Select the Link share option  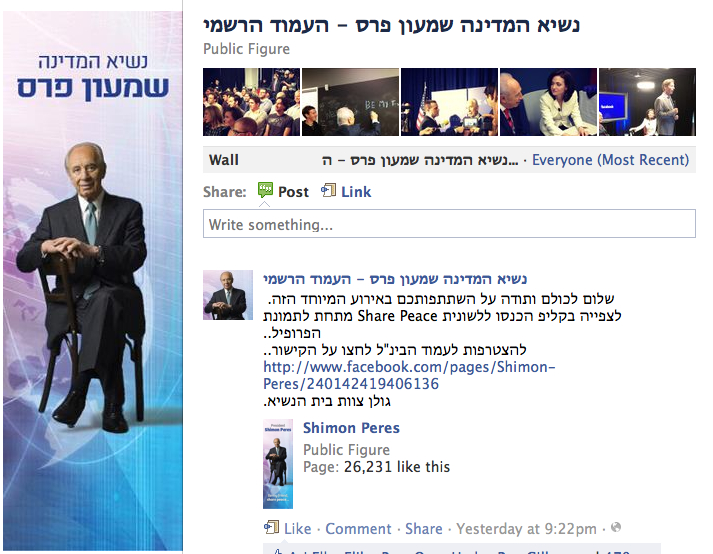[x=356, y=192]
